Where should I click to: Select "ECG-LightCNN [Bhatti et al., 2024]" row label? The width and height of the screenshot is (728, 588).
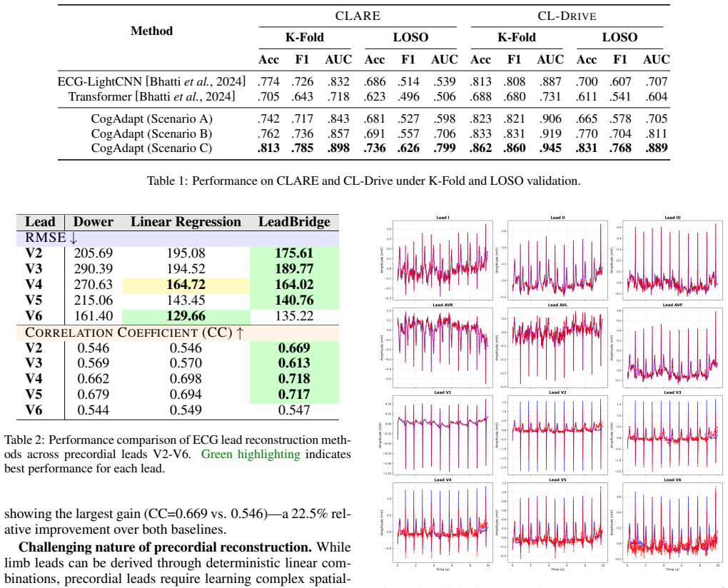(151, 81)
